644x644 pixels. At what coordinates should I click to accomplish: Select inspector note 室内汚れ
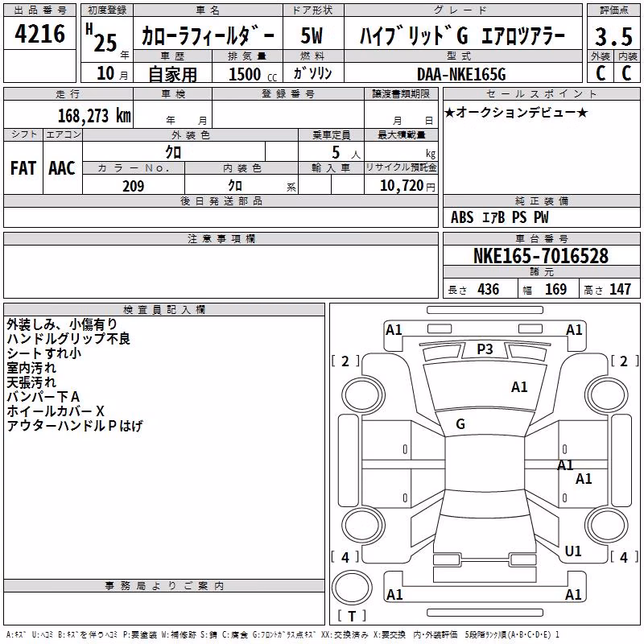[31, 368]
